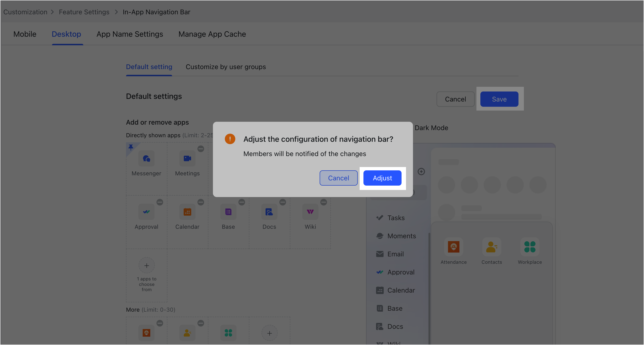Click the Docs app icon in grid
Image resolution: width=644 pixels, height=345 pixels.
tap(269, 212)
